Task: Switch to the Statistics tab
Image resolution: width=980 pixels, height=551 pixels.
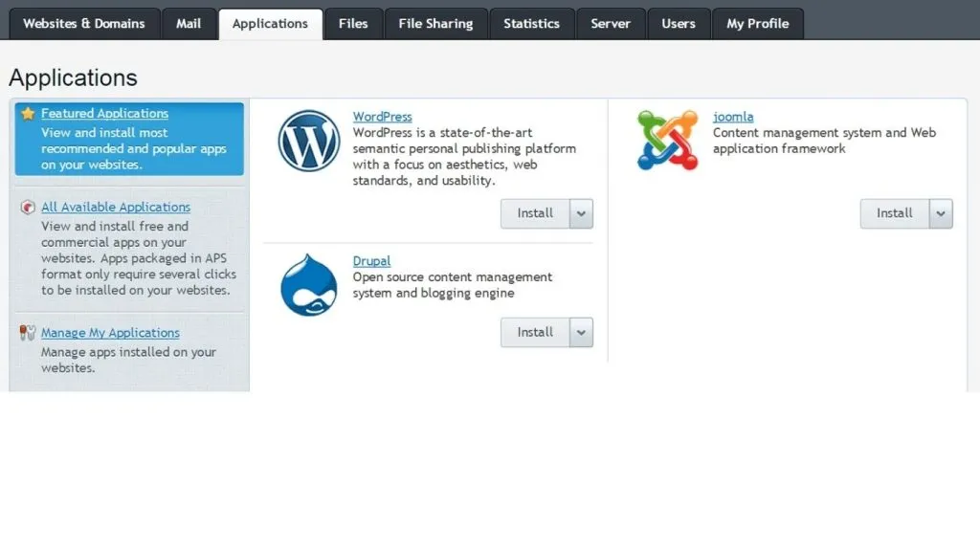Action: point(532,24)
